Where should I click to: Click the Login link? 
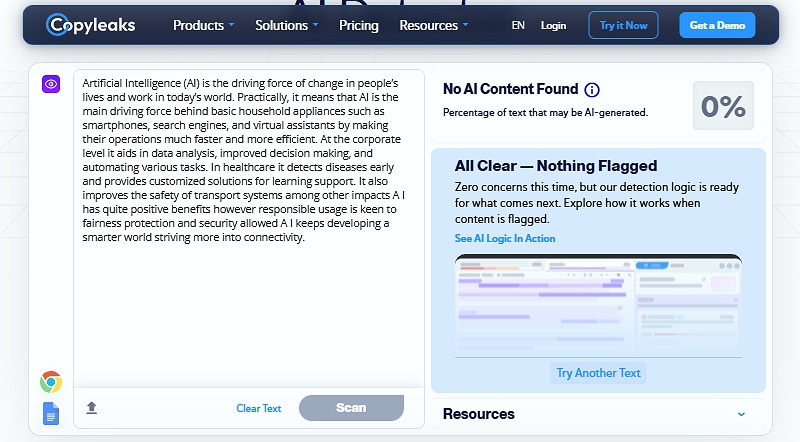pyautogui.click(x=553, y=25)
